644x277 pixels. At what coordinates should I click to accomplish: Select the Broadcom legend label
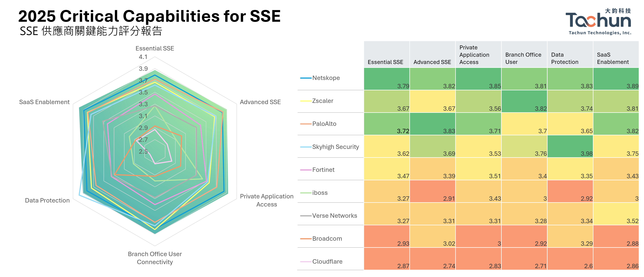(327, 239)
